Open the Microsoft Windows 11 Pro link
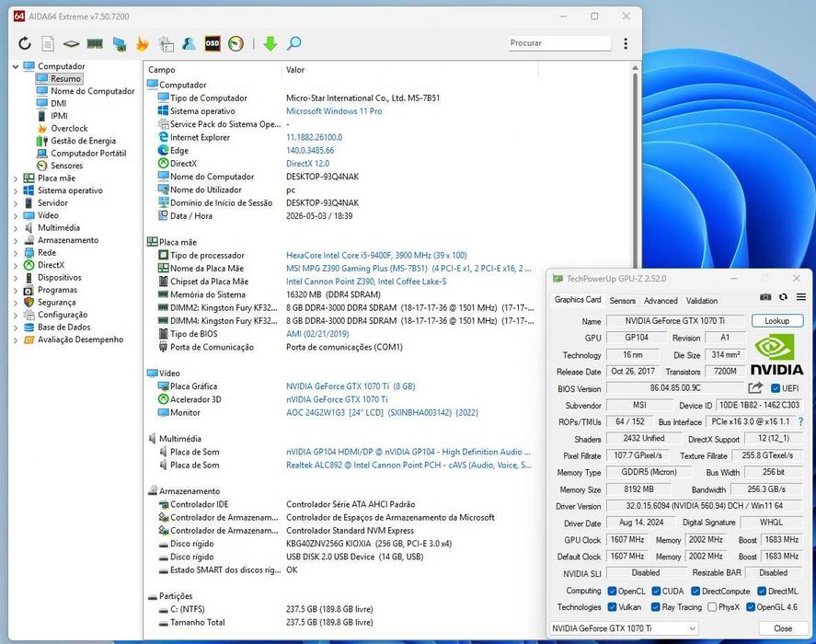This screenshot has width=816, height=644. tap(334, 111)
